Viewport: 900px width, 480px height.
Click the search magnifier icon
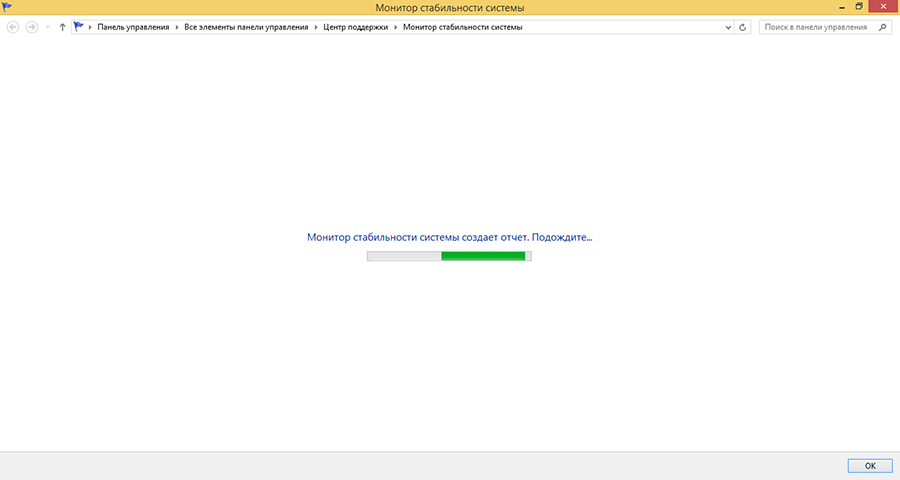pos(883,27)
